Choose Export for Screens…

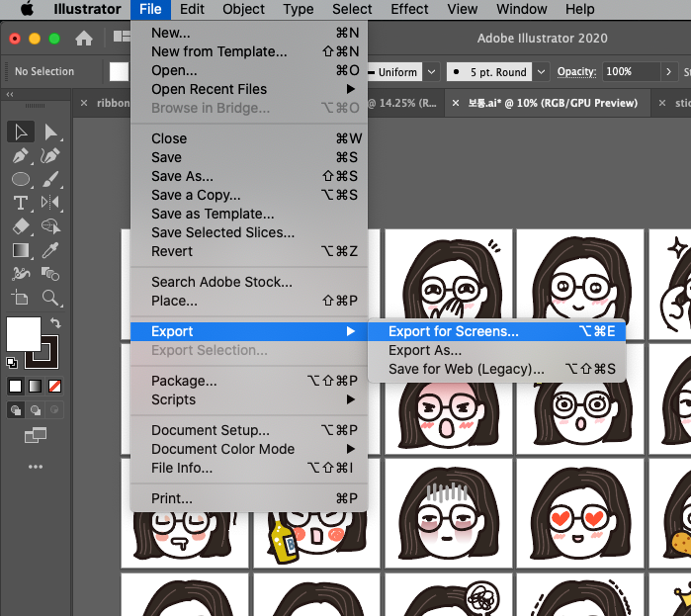(496, 331)
